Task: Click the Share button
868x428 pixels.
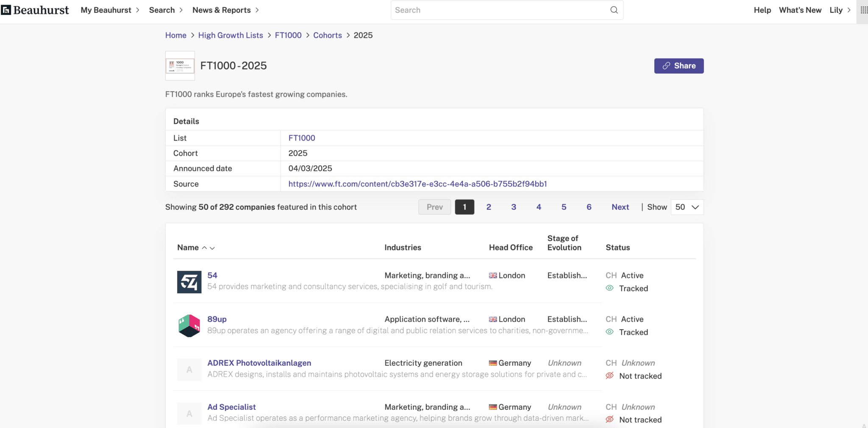Action: coord(679,66)
